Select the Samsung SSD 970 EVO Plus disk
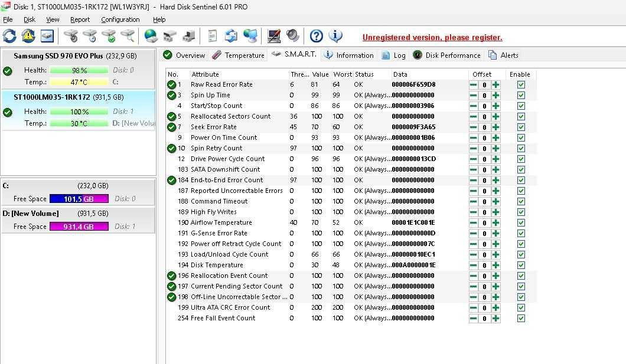This screenshot has height=364, width=626. click(78, 69)
